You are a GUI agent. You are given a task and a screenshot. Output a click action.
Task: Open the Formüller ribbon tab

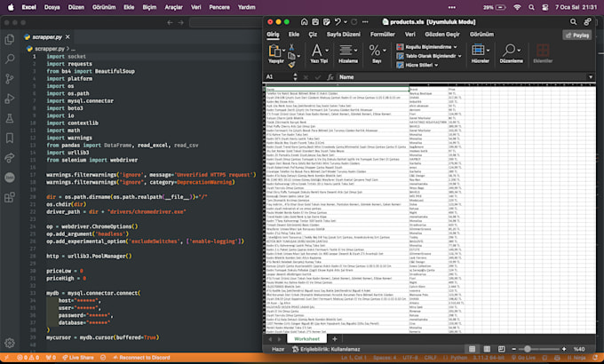pos(382,34)
